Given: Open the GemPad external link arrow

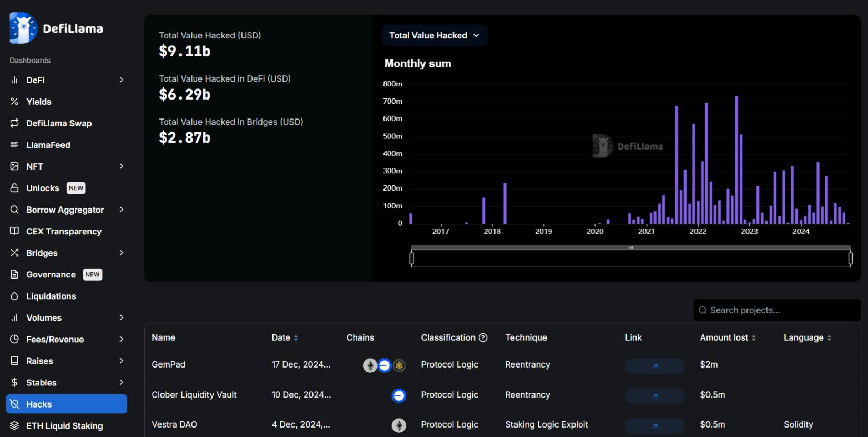Looking at the screenshot, I should tap(655, 366).
